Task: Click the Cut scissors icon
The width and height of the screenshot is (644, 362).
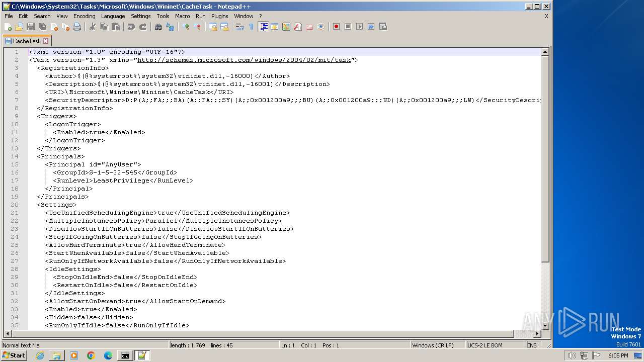Action: click(x=93, y=27)
